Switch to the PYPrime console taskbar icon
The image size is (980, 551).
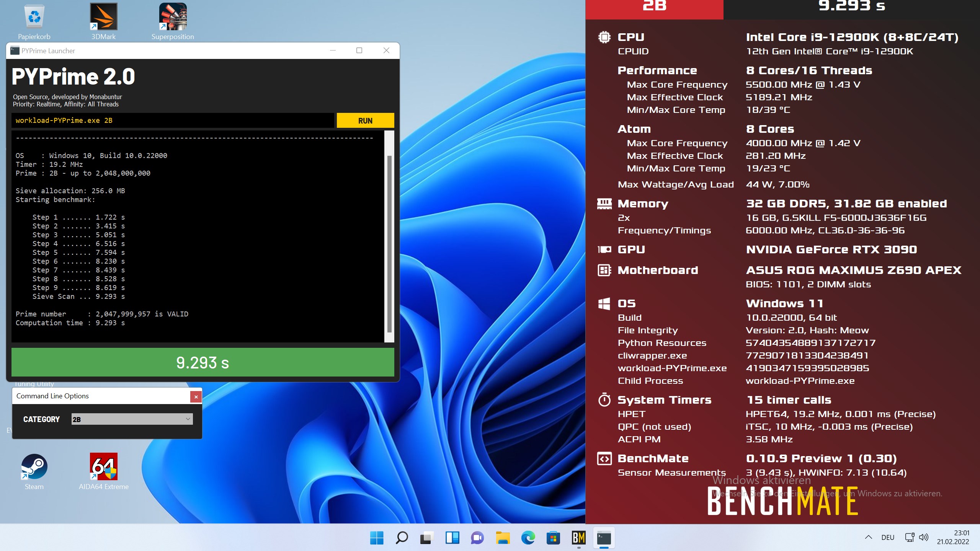tap(604, 538)
